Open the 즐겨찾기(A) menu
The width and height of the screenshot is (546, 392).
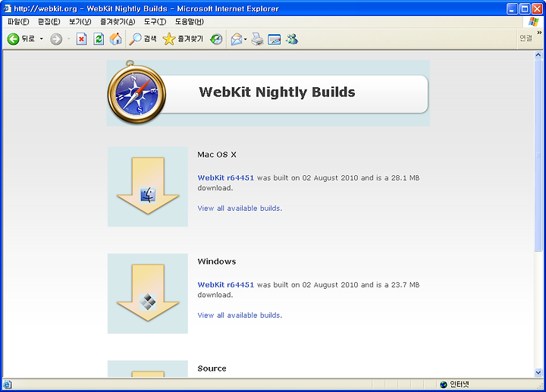[118, 21]
